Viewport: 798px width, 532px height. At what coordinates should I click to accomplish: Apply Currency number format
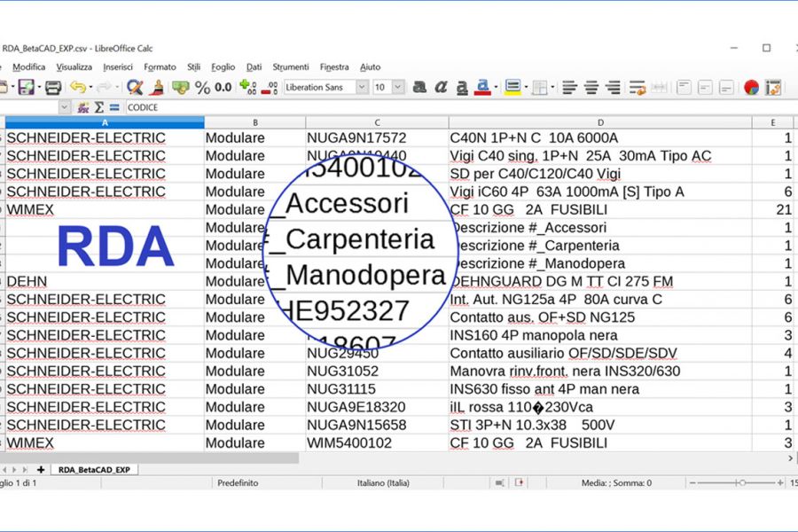180,88
